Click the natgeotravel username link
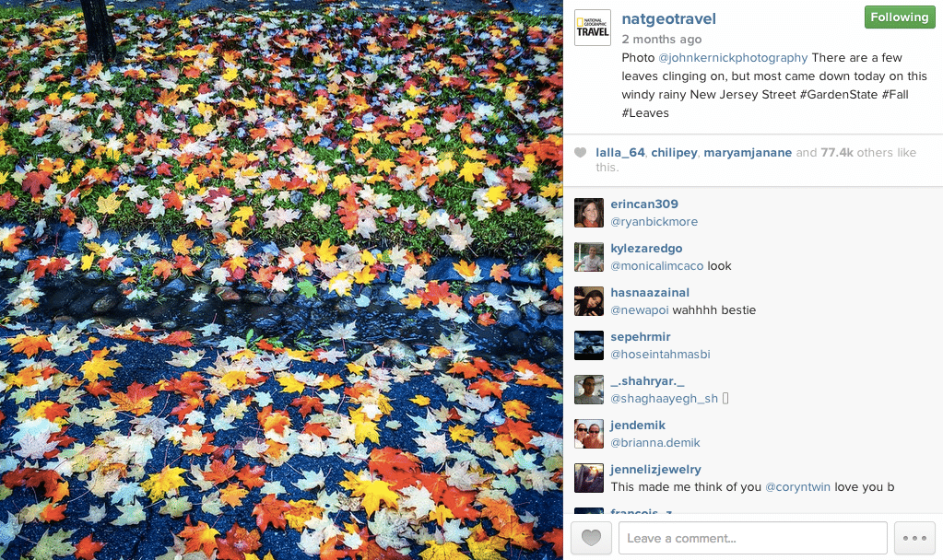The height and width of the screenshot is (560, 943). 668,18
